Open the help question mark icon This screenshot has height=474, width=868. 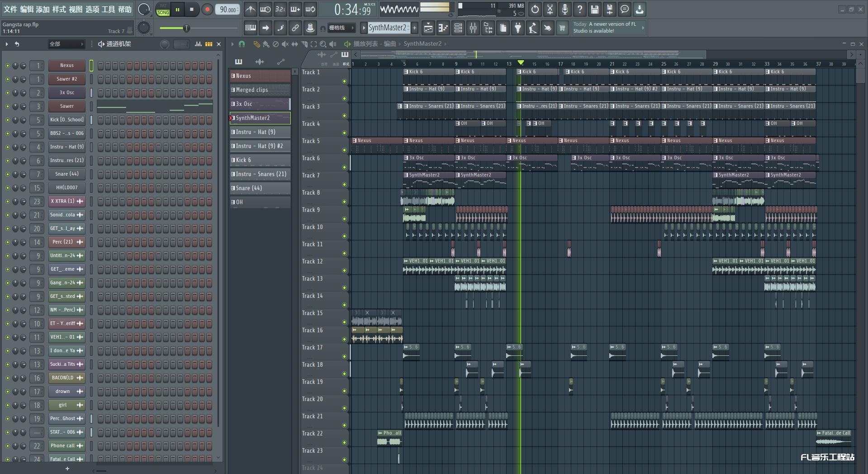[580, 9]
